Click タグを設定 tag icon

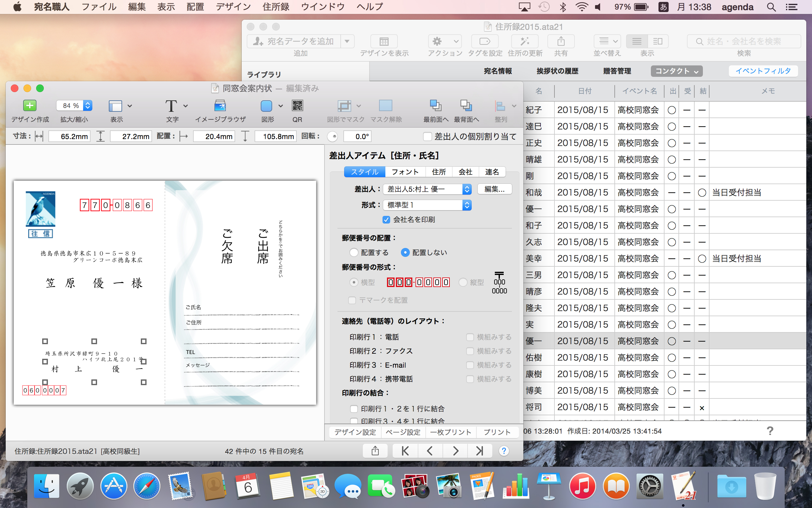pyautogui.click(x=485, y=41)
